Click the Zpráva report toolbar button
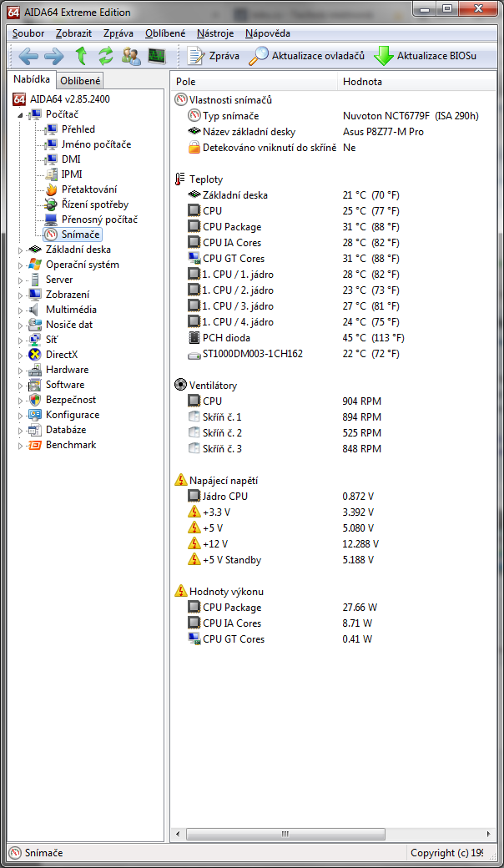The width and height of the screenshot is (504, 868). 213,55
